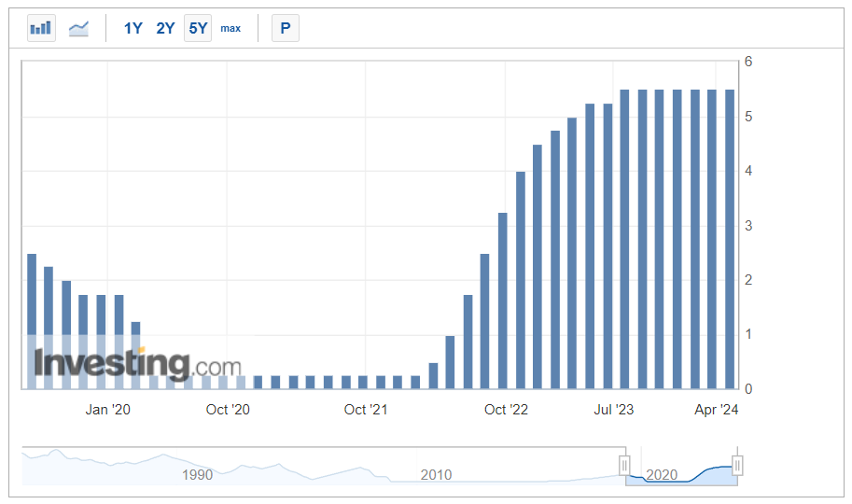Click the Jan '20 x-axis label
Image resolution: width=852 pixels, height=504 pixels.
coord(108,409)
